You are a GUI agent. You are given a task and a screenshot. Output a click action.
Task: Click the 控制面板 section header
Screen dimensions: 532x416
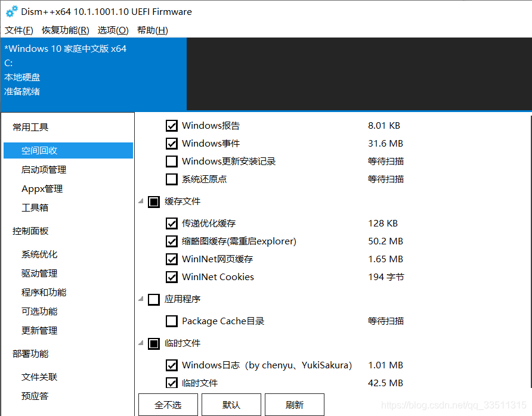pos(30,231)
